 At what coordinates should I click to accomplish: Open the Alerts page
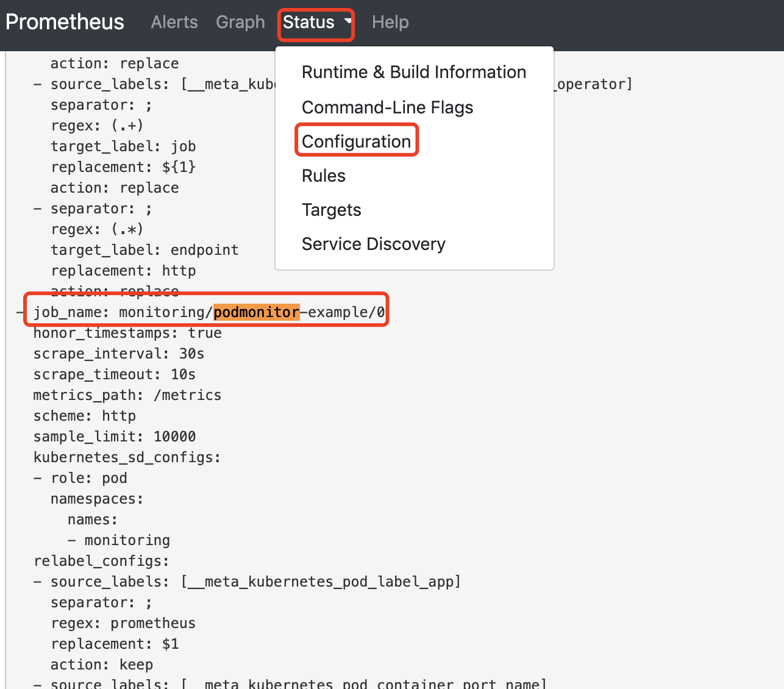coord(174,22)
